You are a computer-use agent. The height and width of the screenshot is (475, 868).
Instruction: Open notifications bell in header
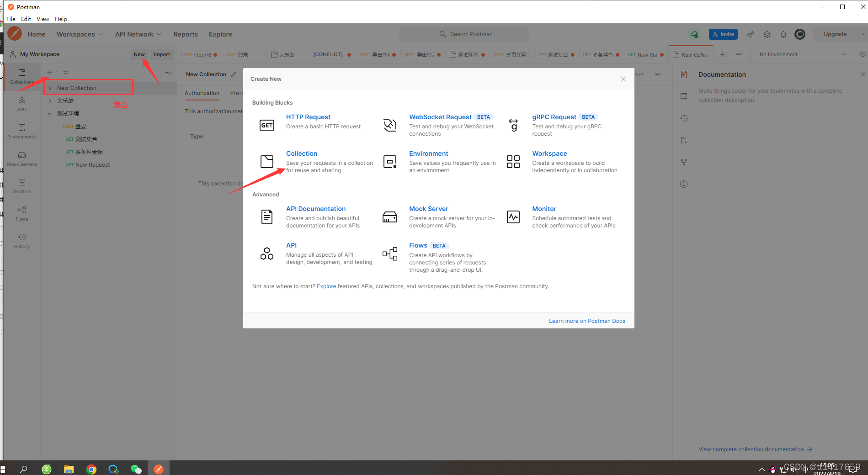tap(783, 34)
